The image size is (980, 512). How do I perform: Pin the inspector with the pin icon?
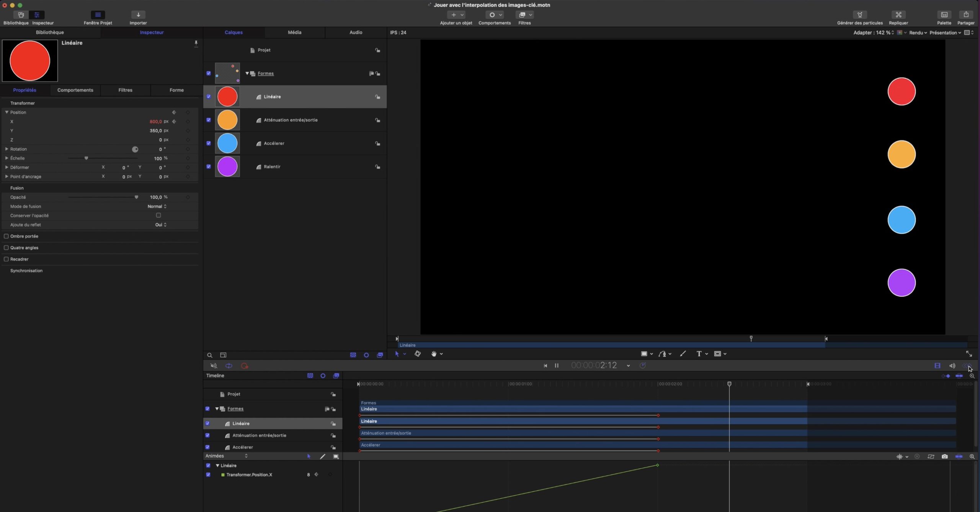pyautogui.click(x=196, y=44)
